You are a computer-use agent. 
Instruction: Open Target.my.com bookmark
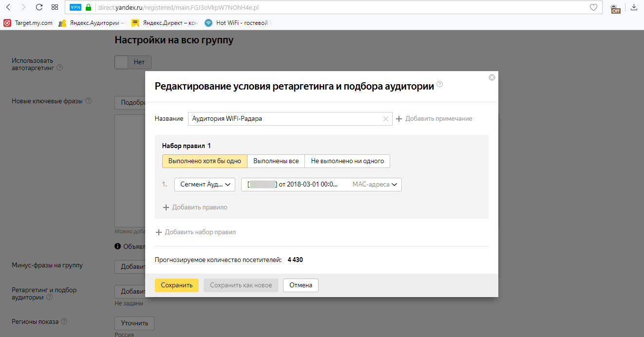28,23
